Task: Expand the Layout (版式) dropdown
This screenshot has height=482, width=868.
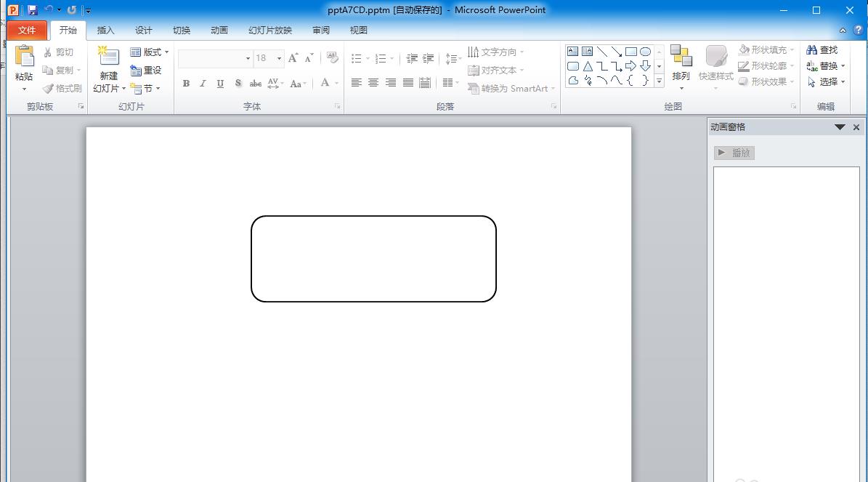Action: coord(150,52)
